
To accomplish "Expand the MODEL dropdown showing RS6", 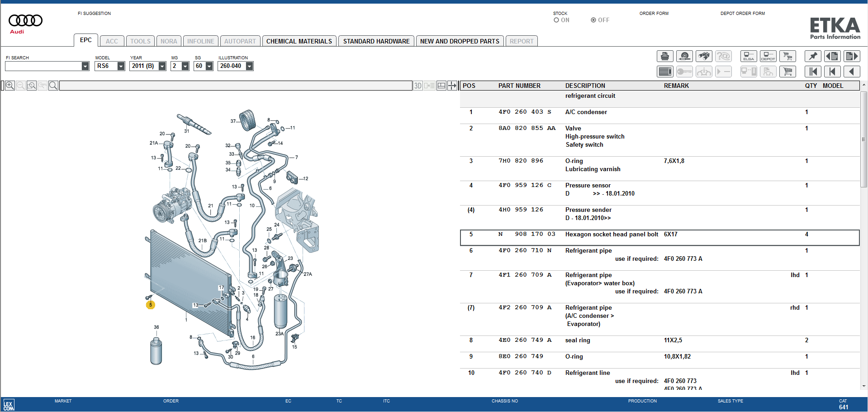I will pos(121,66).
